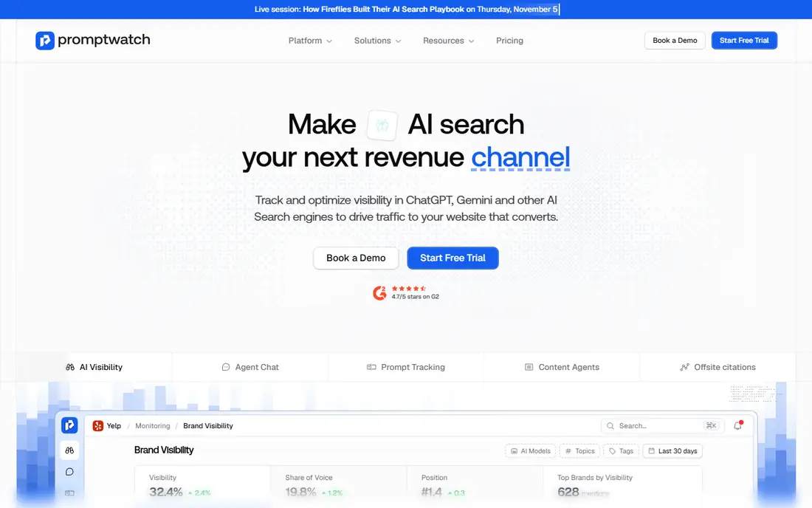Click the Brand Visibility breadcrumb
Screen dimensions: 812x508
(208, 425)
